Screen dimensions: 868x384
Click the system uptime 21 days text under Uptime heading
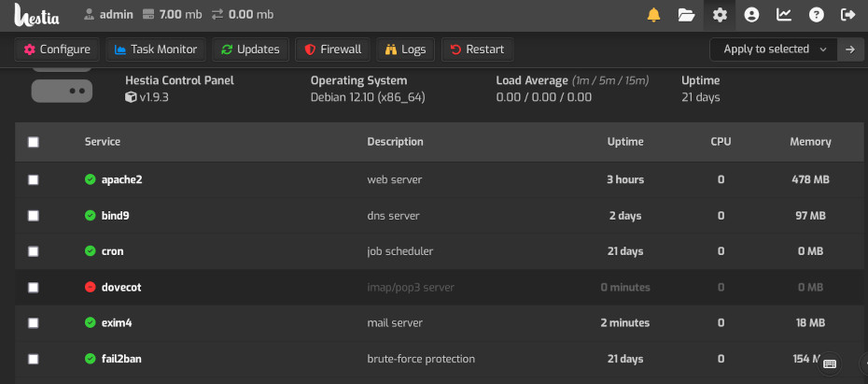(x=701, y=97)
